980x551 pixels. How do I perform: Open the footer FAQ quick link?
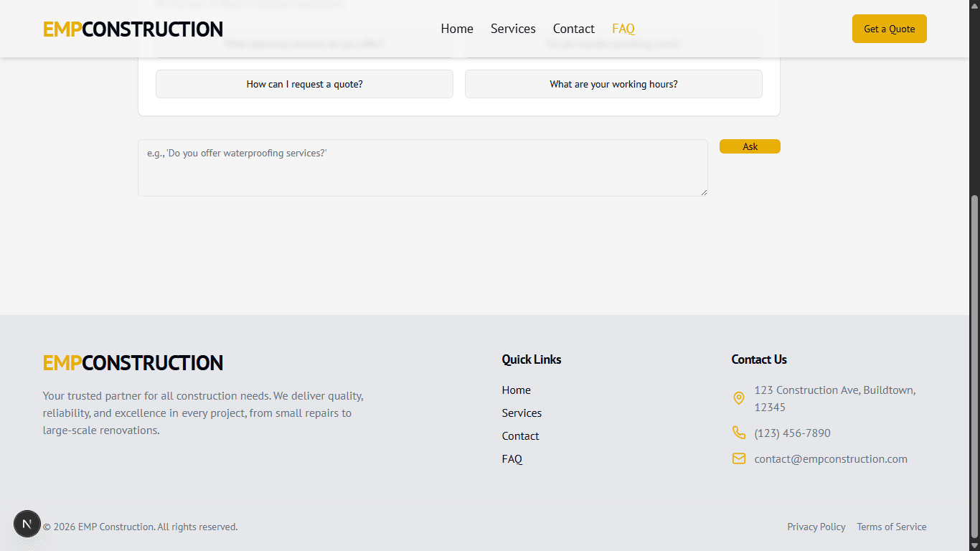click(x=512, y=459)
